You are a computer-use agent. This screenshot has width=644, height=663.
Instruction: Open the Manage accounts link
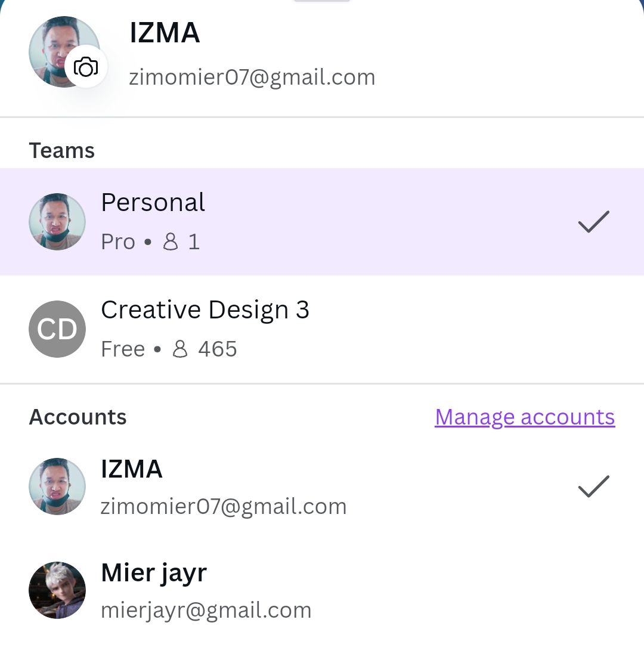[x=525, y=417]
